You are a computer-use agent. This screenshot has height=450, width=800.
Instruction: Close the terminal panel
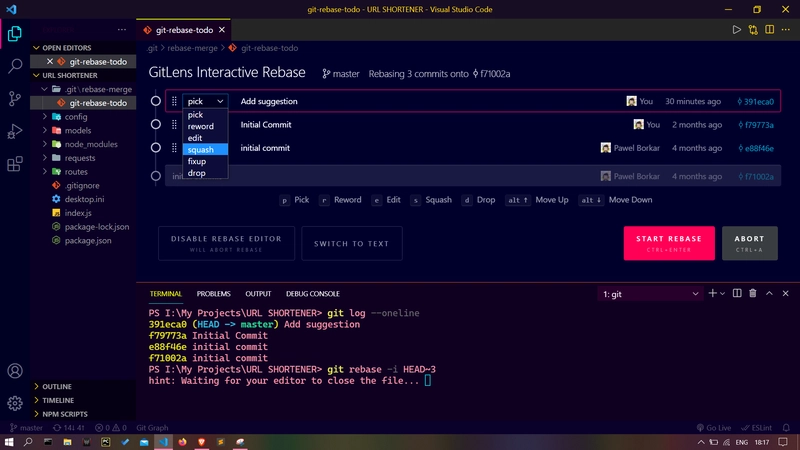(786, 293)
